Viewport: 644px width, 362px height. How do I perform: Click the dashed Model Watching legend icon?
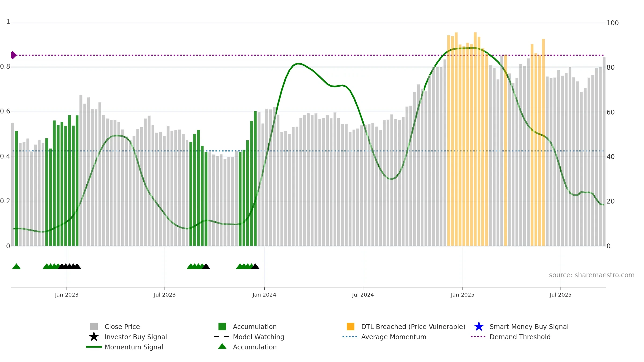click(x=221, y=337)
